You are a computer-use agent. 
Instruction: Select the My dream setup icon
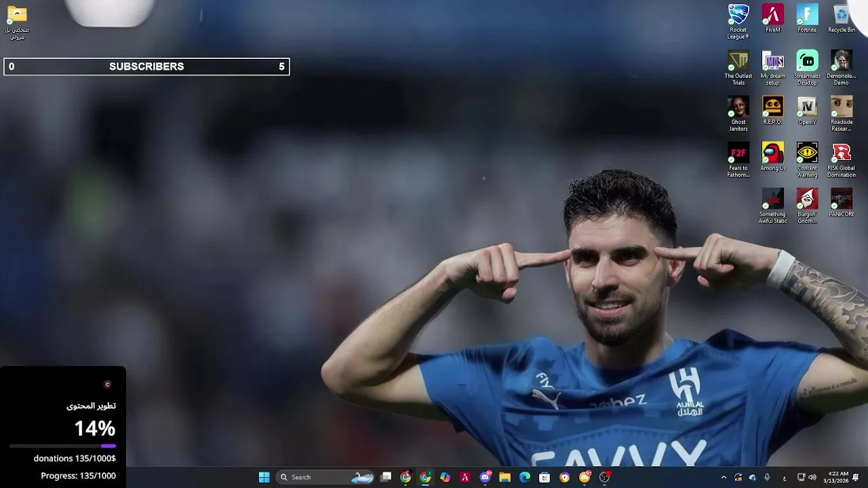tap(772, 68)
